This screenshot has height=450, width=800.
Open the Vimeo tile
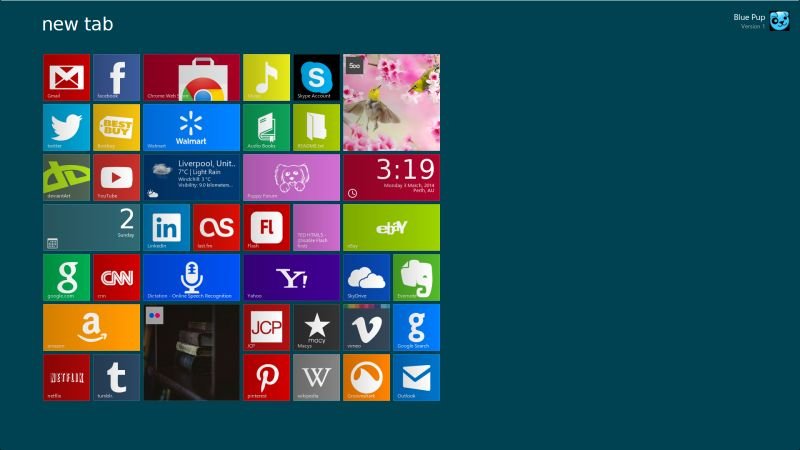pyautogui.click(x=366, y=328)
